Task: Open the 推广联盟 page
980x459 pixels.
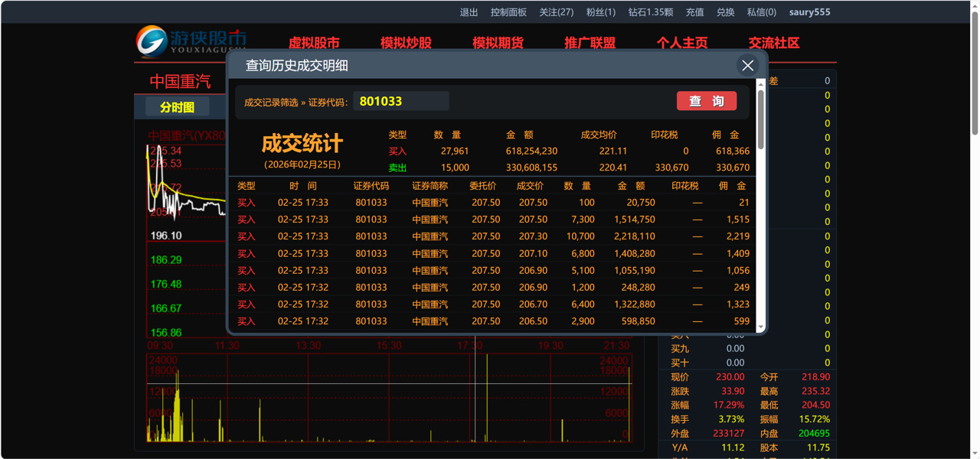Action: pyautogui.click(x=590, y=43)
